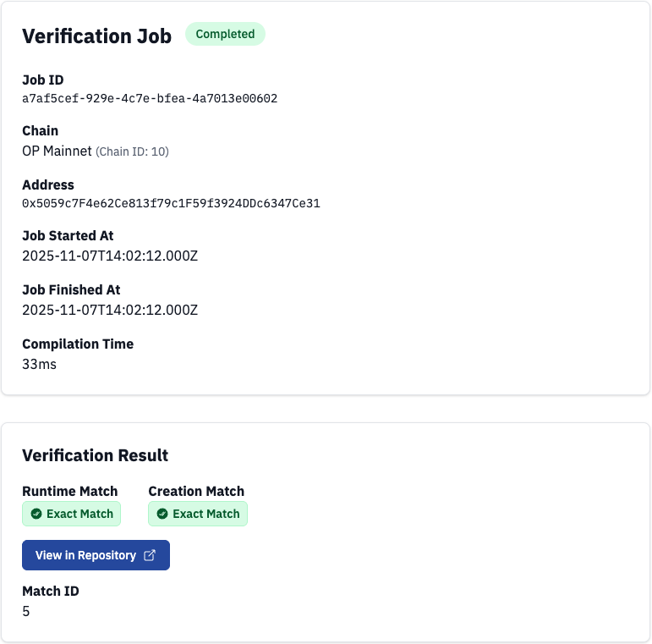Click the Creation Match label

196,492
